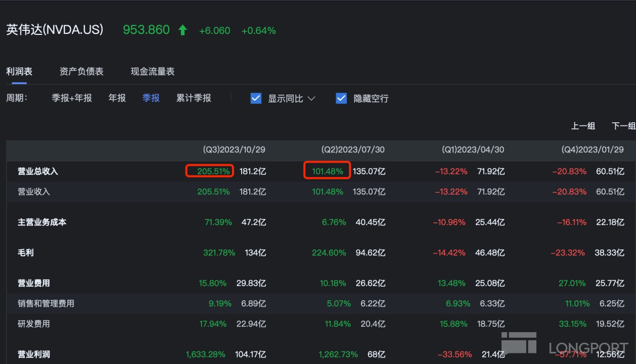Viewport: 636px width, 364px height.
Task: Click the 营业利润 row label
Action: click(34, 354)
